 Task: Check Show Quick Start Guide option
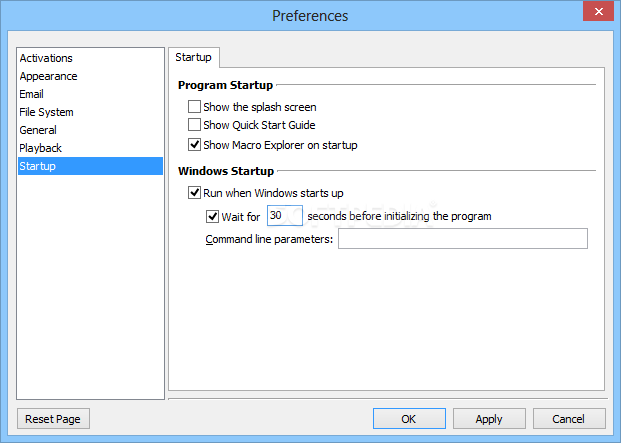(x=194, y=125)
